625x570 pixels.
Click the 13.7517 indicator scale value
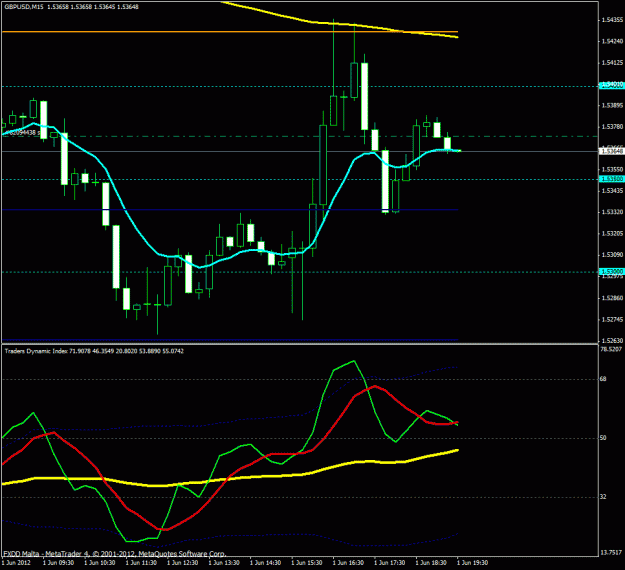coord(611,552)
